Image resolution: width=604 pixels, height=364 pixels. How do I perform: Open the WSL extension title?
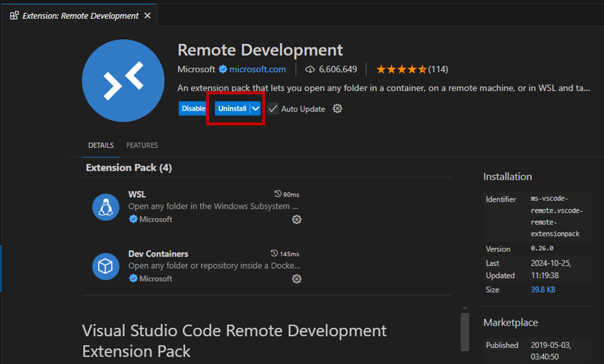coord(137,194)
